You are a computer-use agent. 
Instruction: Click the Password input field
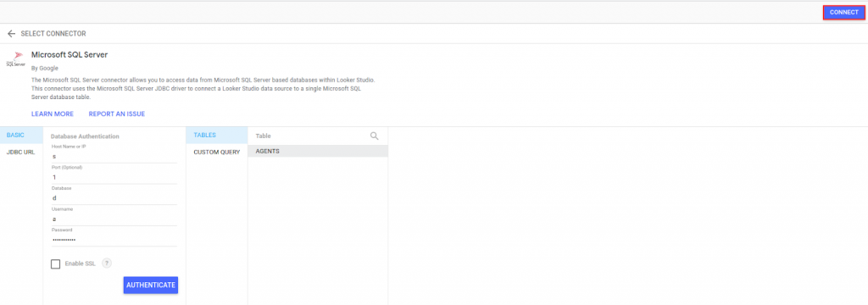[114, 240]
